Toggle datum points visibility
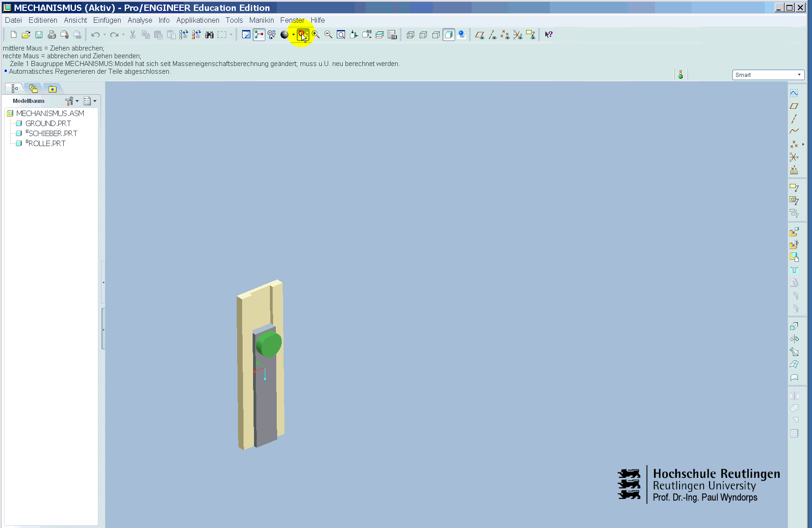Image resolution: width=812 pixels, height=528 pixels. 505,35
